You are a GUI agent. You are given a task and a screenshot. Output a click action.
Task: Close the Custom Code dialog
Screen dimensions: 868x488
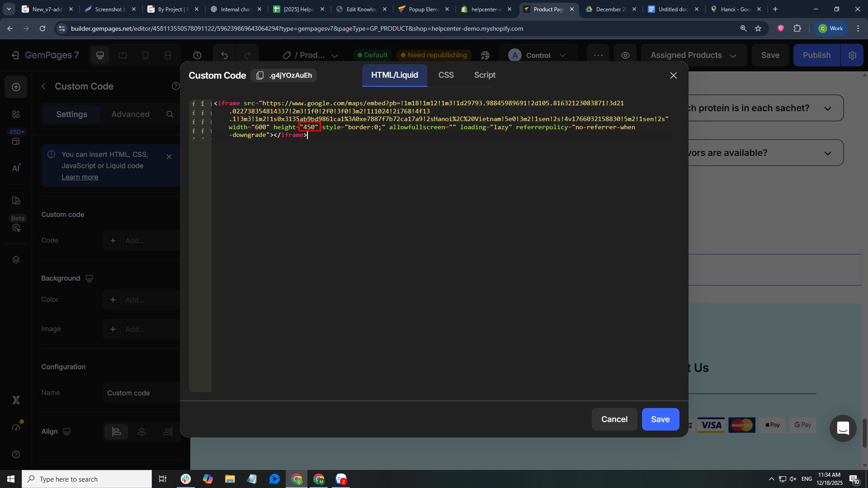[673, 75]
